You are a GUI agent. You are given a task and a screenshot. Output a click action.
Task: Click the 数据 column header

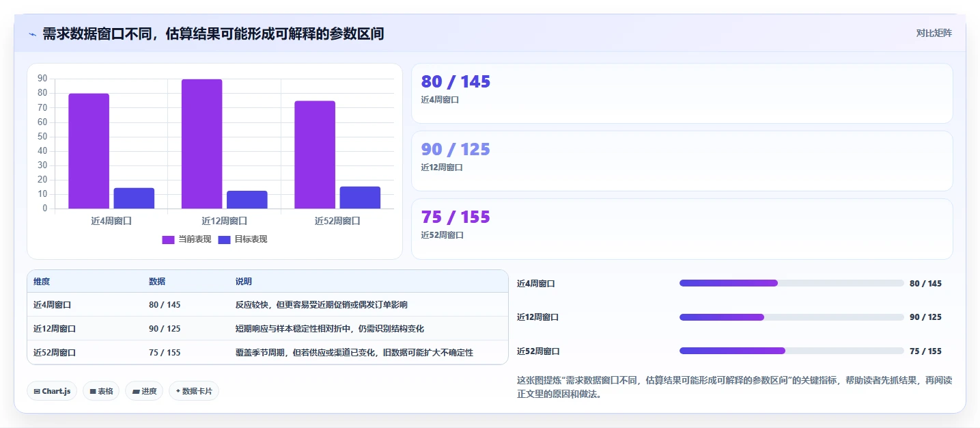click(157, 282)
